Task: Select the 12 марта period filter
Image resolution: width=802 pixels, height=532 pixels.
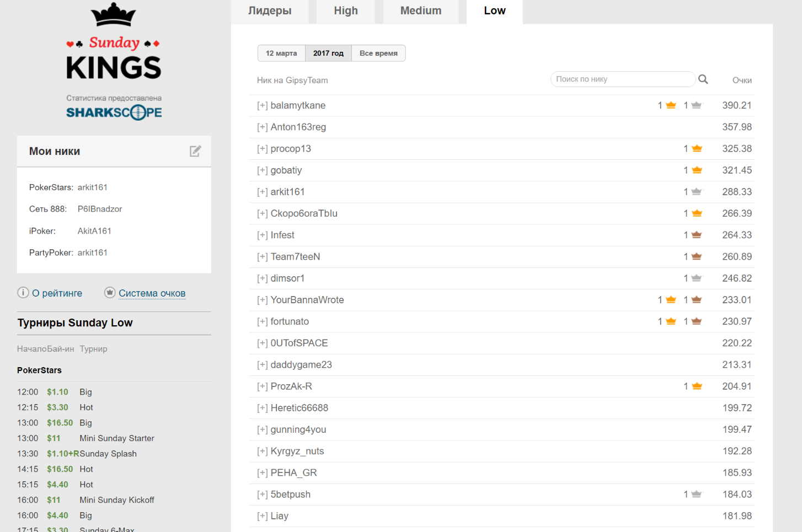Action: click(281, 53)
